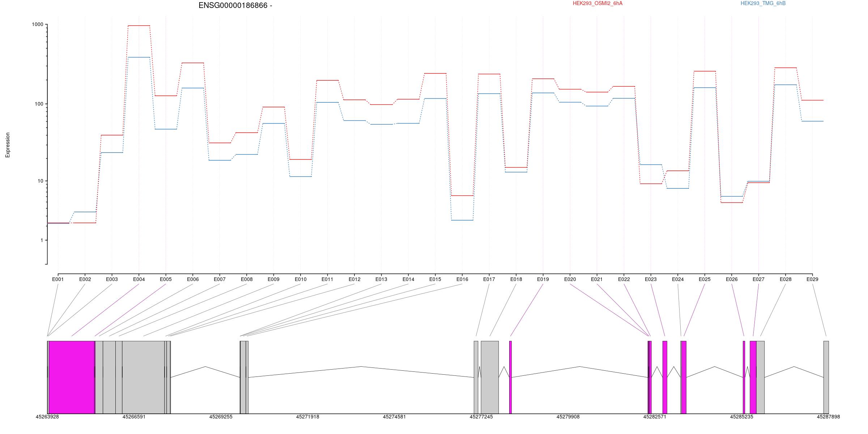This screenshot has width=868, height=434.
Task: Select the E020 exon label
Action: [x=570, y=279]
